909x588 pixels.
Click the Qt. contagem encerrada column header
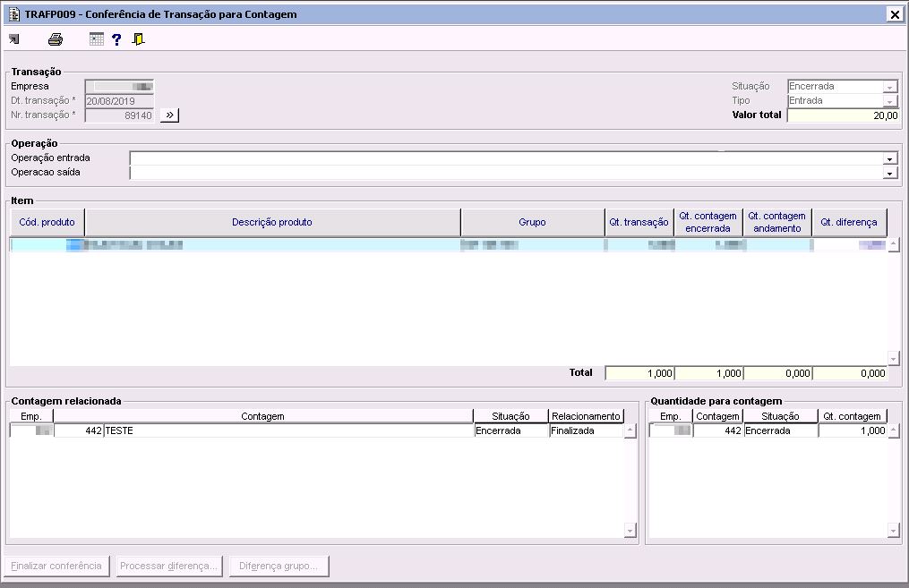(707, 222)
